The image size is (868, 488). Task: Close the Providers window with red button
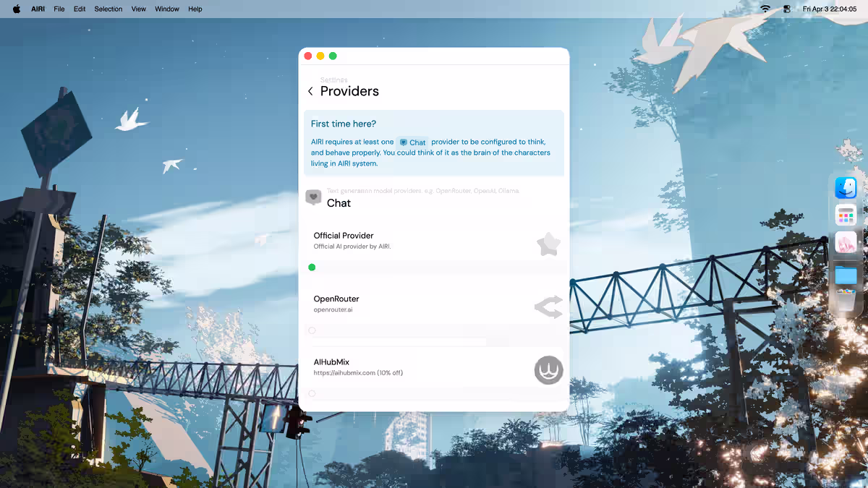pyautogui.click(x=308, y=56)
